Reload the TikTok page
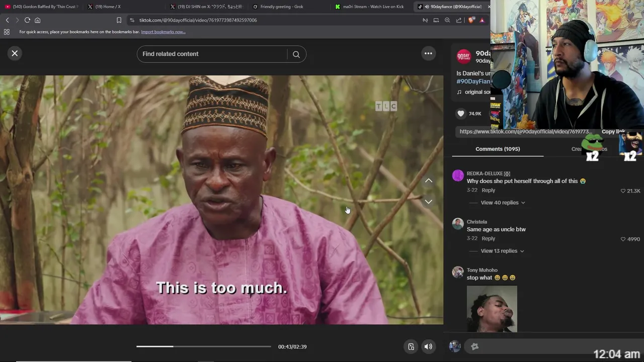644x362 pixels. 27,20
